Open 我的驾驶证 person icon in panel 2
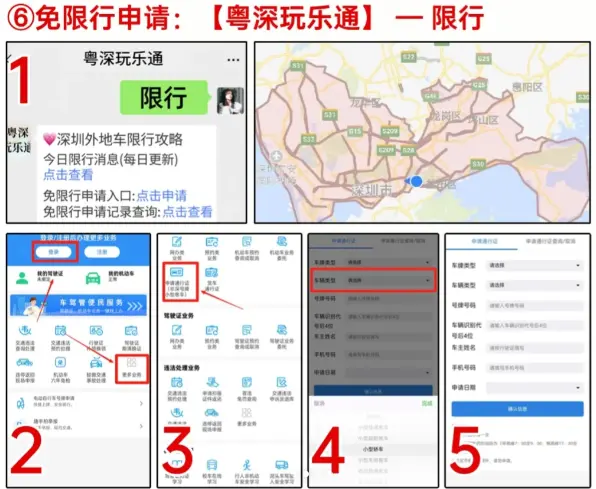Image resolution: width=596 pixels, height=489 pixels. click(x=22, y=278)
